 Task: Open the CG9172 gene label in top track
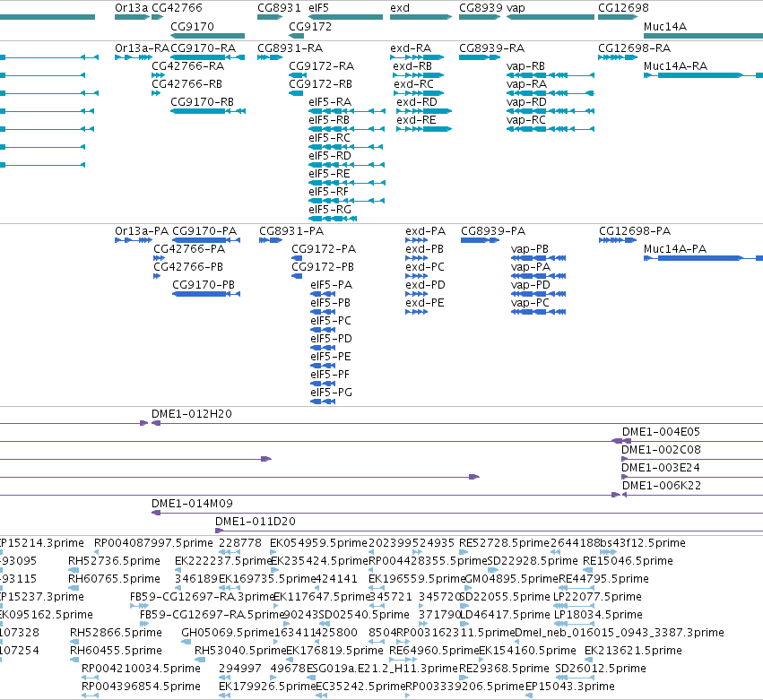coord(310,26)
